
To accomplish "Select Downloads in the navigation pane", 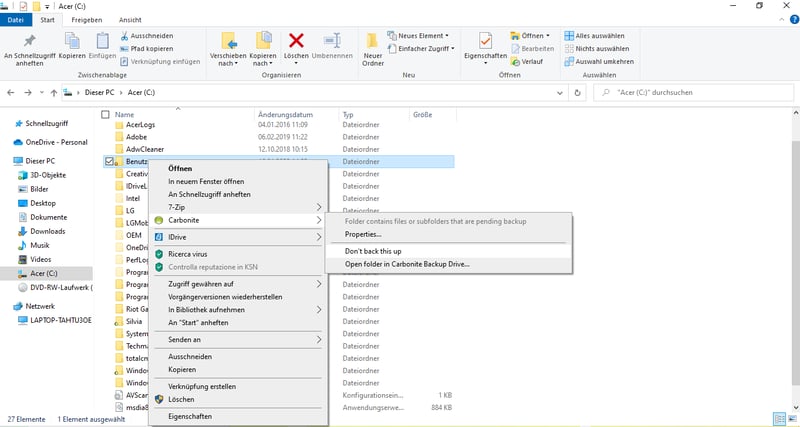I will (47, 231).
